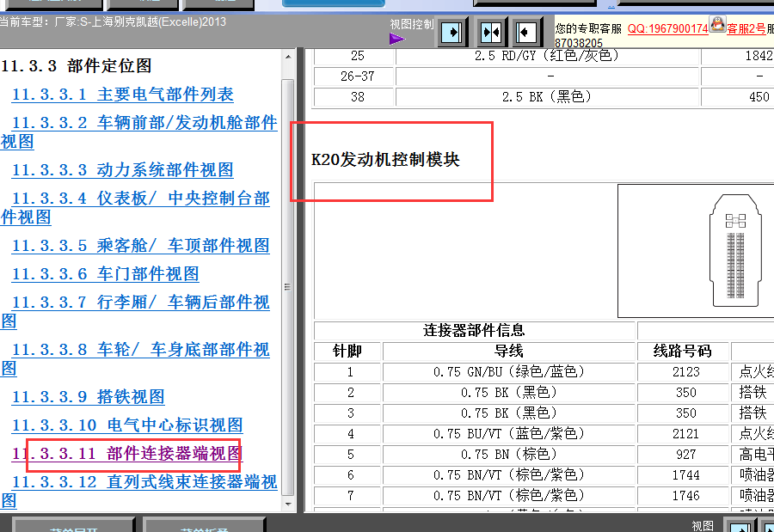Click wire cell 2.5 BK (黑色)
774x532 pixels.
click(547, 97)
